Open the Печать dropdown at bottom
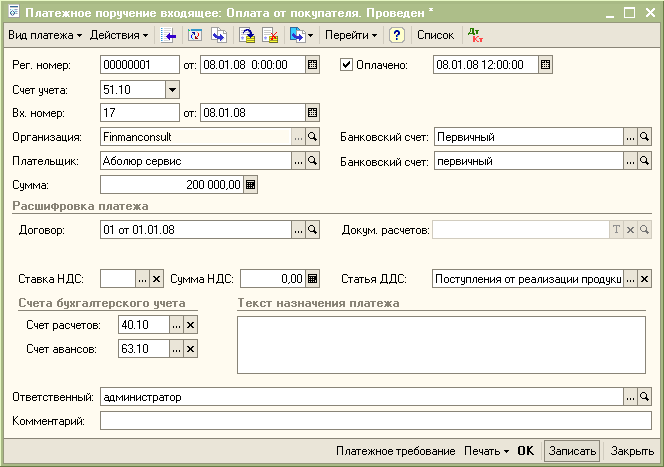Image resolution: width=664 pixels, height=467 pixels. [x=486, y=451]
